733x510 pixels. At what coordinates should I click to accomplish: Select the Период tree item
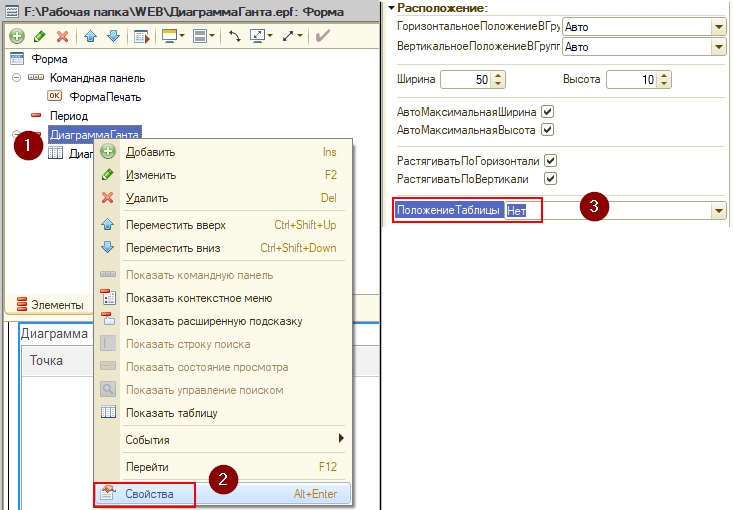click(69, 115)
